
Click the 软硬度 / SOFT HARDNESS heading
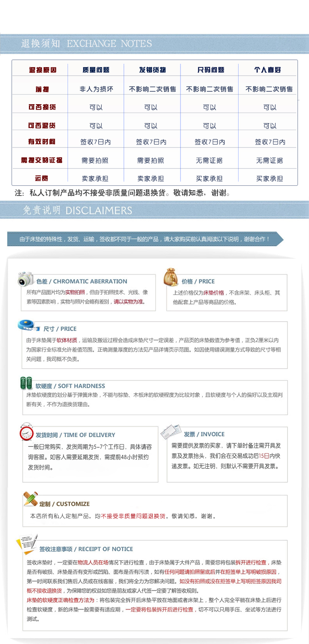tap(70, 386)
